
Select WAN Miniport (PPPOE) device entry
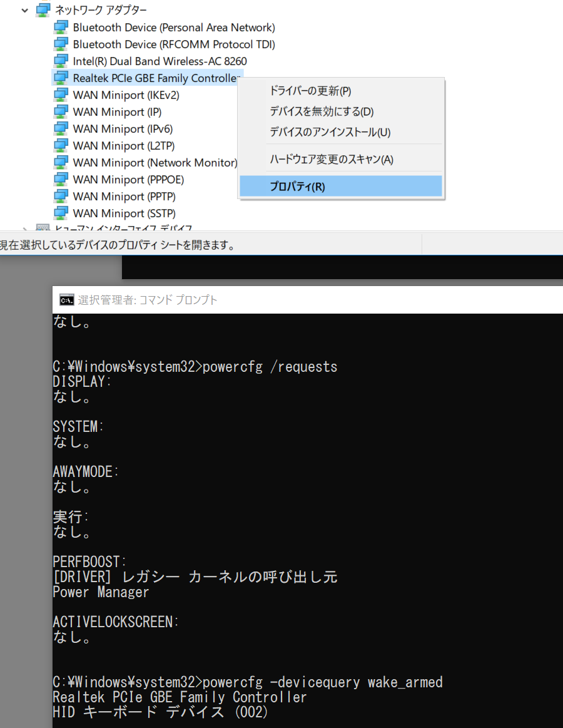pos(128,180)
